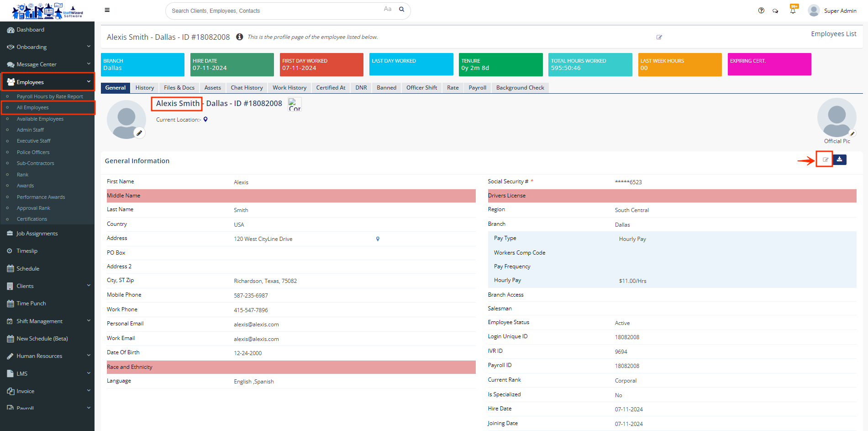Click the download General Information icon
Image resolution: width=868 pixels, height=431 pixels.
pyautogui.click(x=839, y=160)
